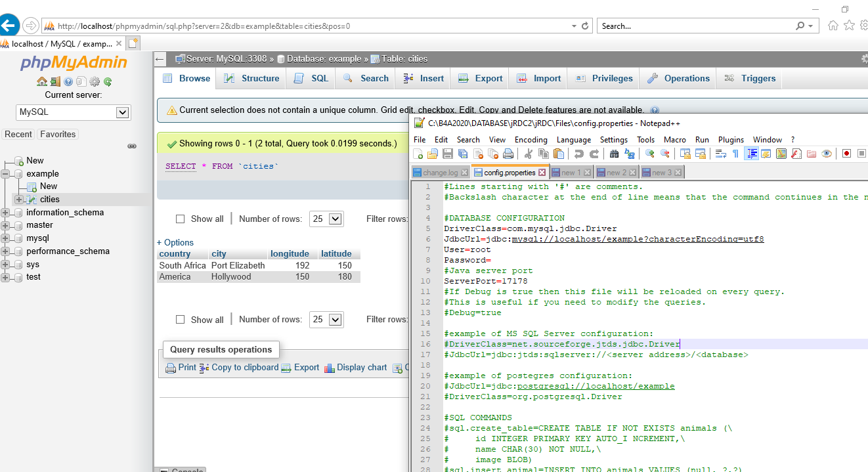This screenshot has width=868, height=472.
Task: Open phpMyAdmin settings gear icon
Action: point(95,82)
